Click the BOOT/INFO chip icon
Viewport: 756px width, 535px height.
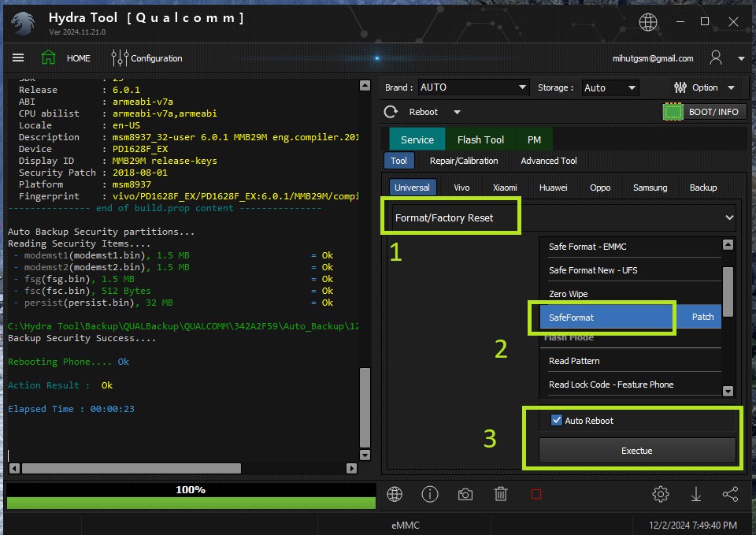click(673, 112)
